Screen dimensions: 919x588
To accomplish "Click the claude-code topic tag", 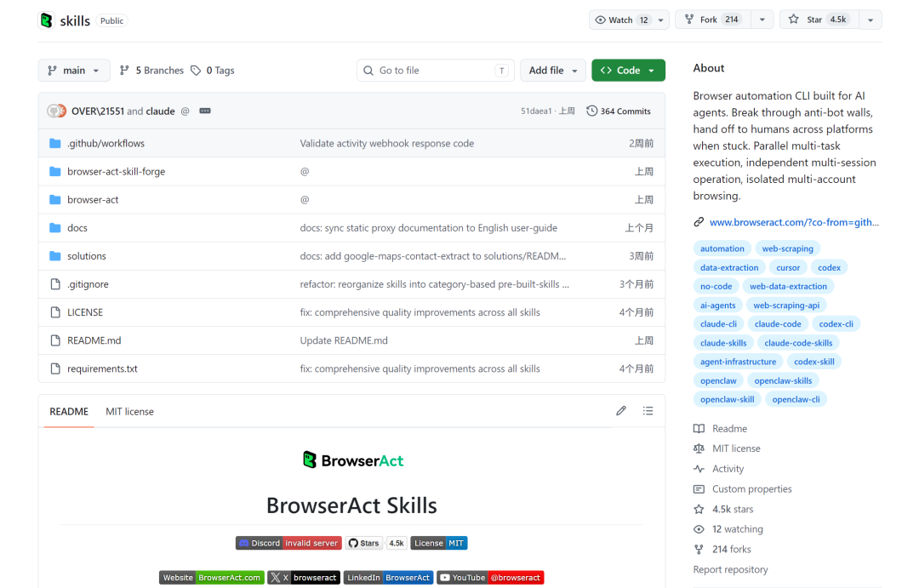I will [778, 323].
